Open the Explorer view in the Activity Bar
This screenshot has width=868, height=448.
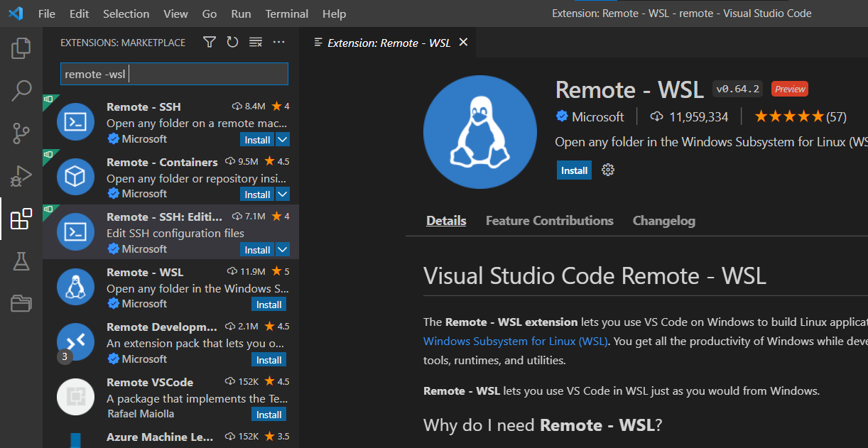pos(21,48)
